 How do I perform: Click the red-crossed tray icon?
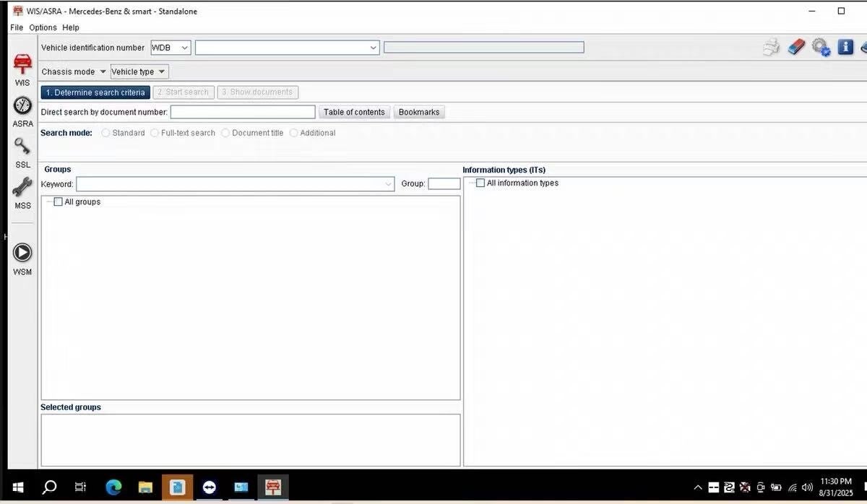[x=745, y=487]
